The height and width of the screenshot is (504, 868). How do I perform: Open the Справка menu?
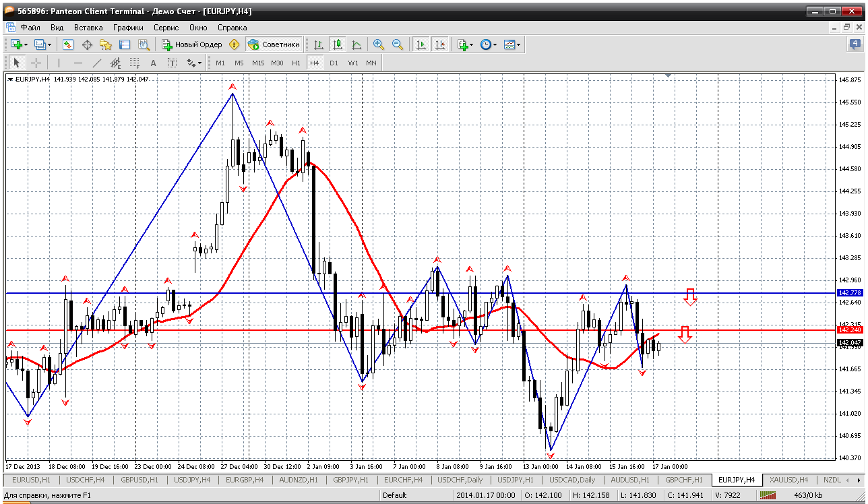[232, 28]
